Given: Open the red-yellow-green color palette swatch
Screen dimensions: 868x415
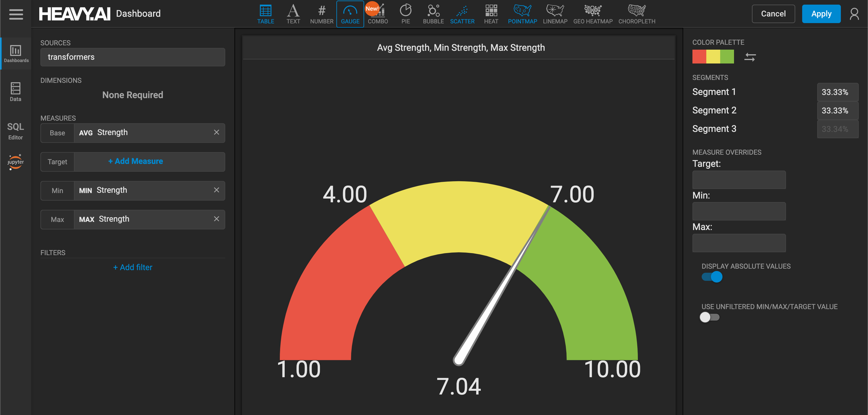Looking at the screenshot, I should point(713,57).
